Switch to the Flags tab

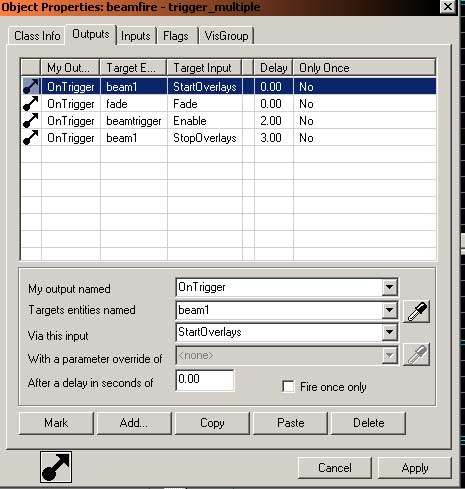pos(176,36)
